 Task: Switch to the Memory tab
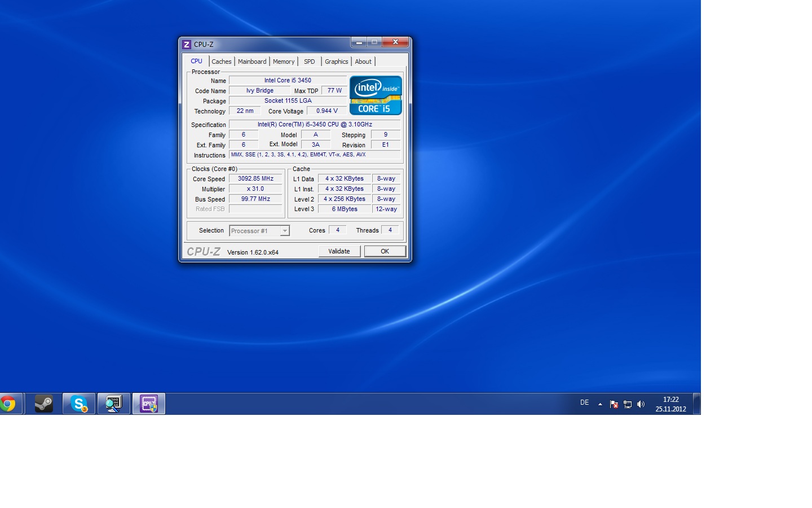(x=284, y=62)
